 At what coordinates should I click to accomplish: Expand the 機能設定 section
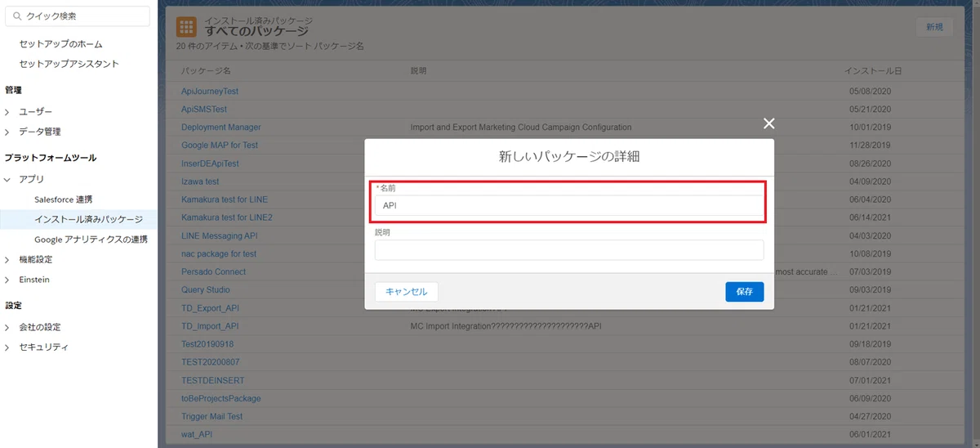pos(7,259)
